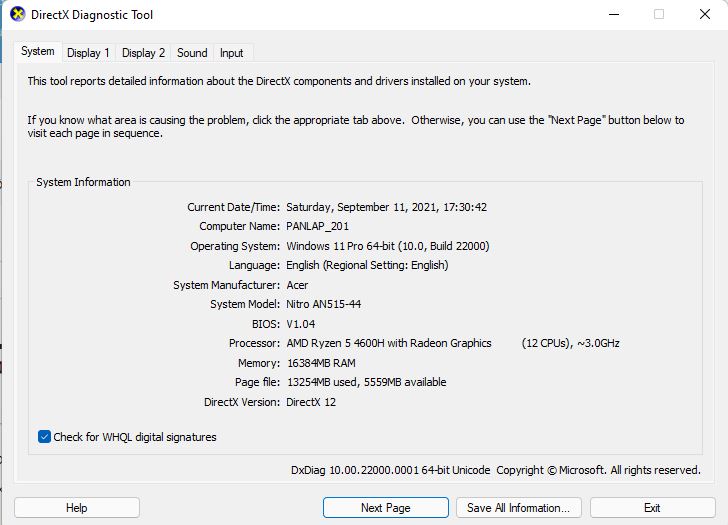Click the 16384MB RAM memory value
728x525 pixels.
pyautogui.click(x=320, y=363)
